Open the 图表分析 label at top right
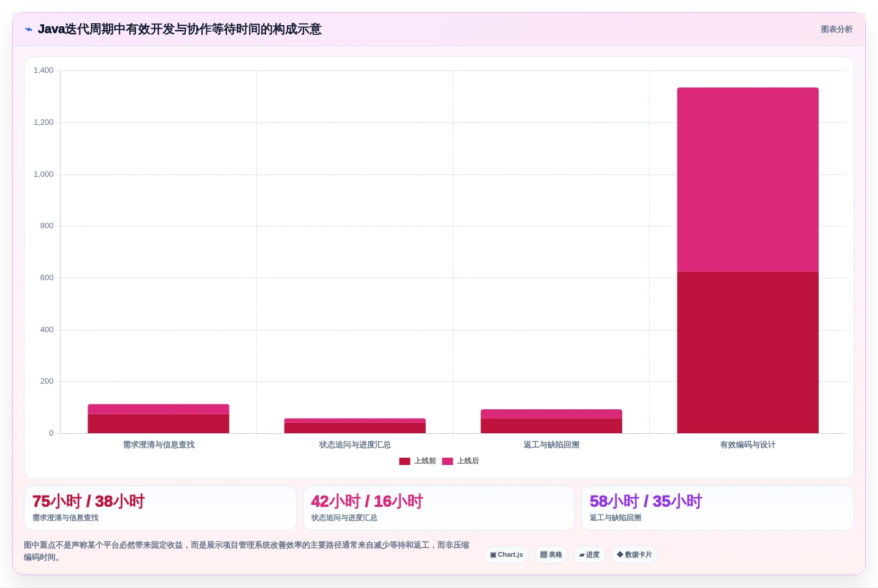 (836, 29)
